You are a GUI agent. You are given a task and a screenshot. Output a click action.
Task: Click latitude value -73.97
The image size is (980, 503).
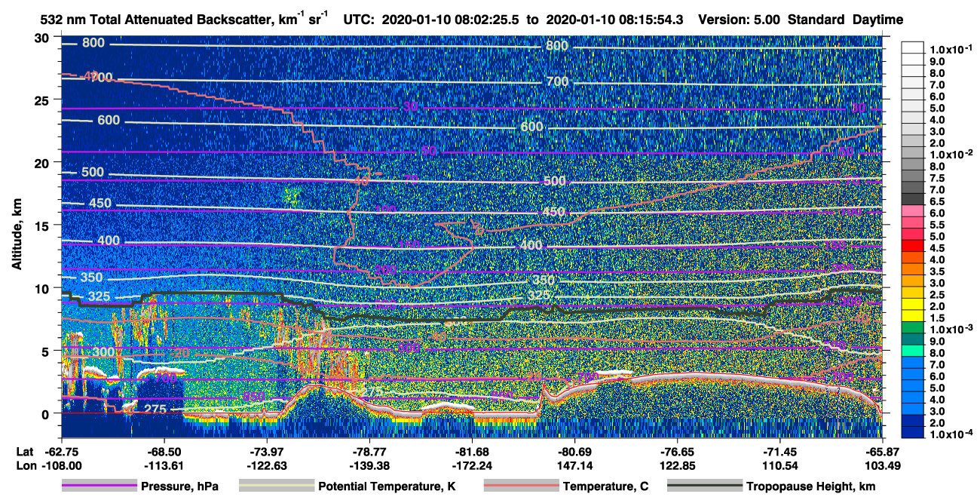(x=267, y=451)
